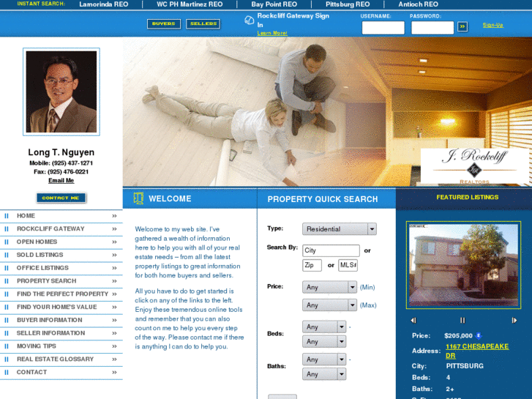The height and width of the screenshot is (399, 532).
Task: Click the featured listing house photo
Action: [x=463, y=265]
